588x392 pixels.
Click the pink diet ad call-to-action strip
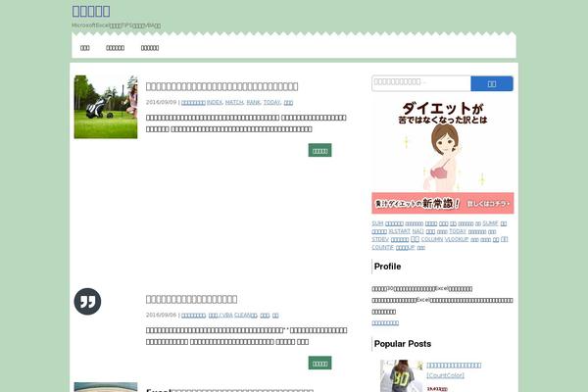(443, 203)
